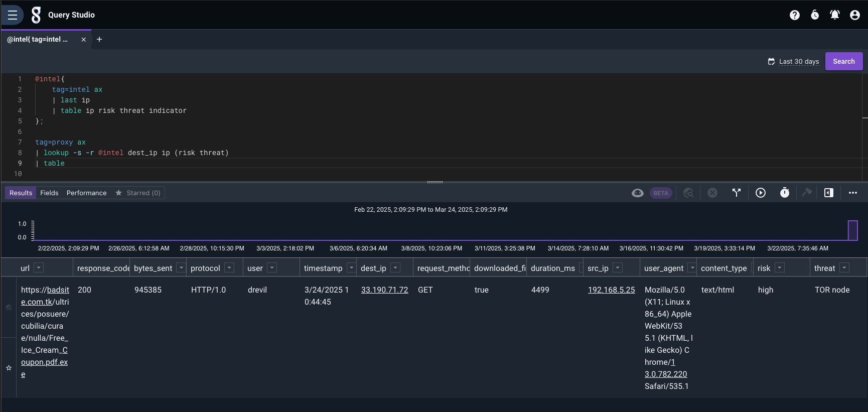This screenshot has width=868, height=412.
Task: Click the HTTP/1.0 protocol cell
Action: point(208,290)
